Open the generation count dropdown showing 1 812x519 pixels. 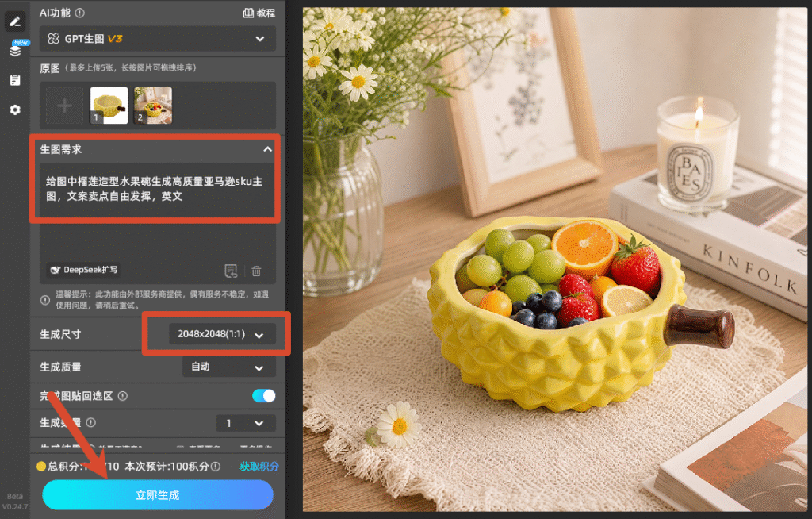[x=246, y=424]
